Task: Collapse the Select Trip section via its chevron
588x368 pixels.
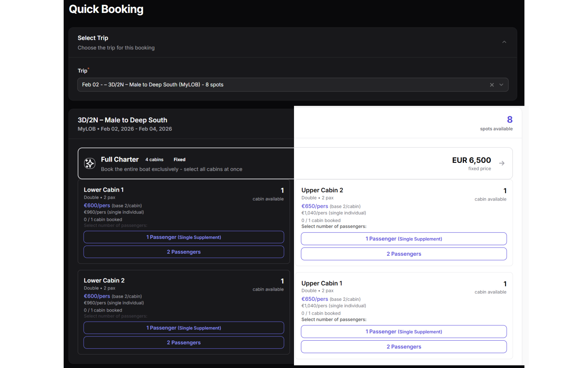Action: 504,42
